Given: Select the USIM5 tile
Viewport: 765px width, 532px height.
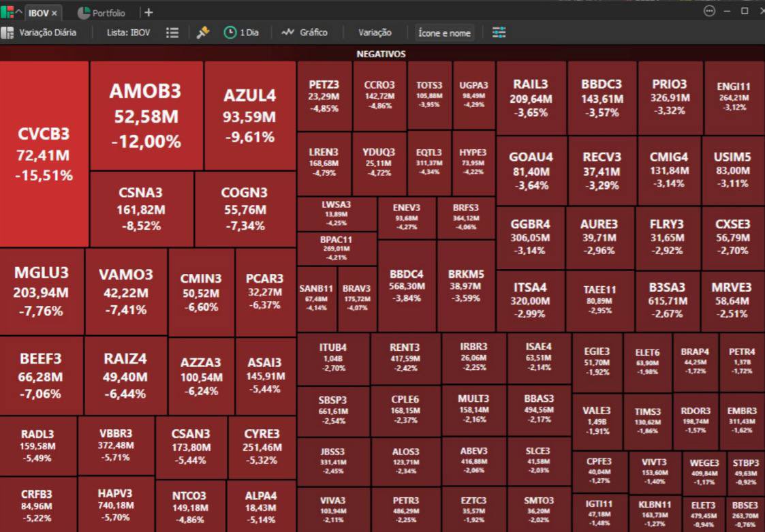Looking at the screenshot, I should (732, 170).
